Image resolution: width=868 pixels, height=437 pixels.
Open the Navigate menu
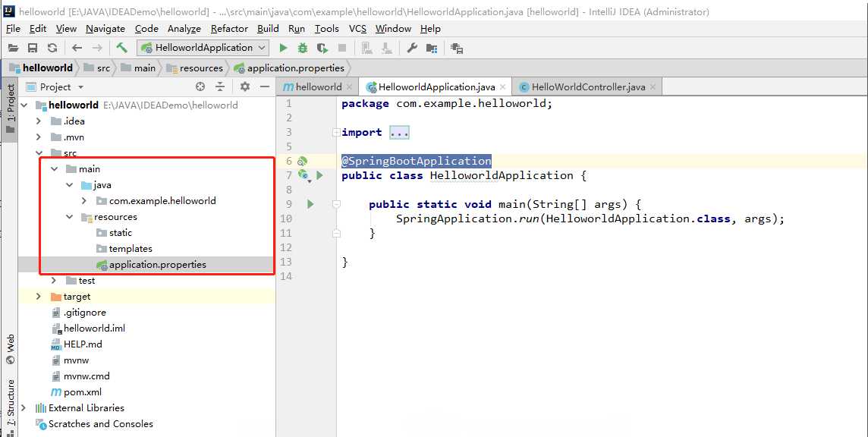tap(105, 29)
